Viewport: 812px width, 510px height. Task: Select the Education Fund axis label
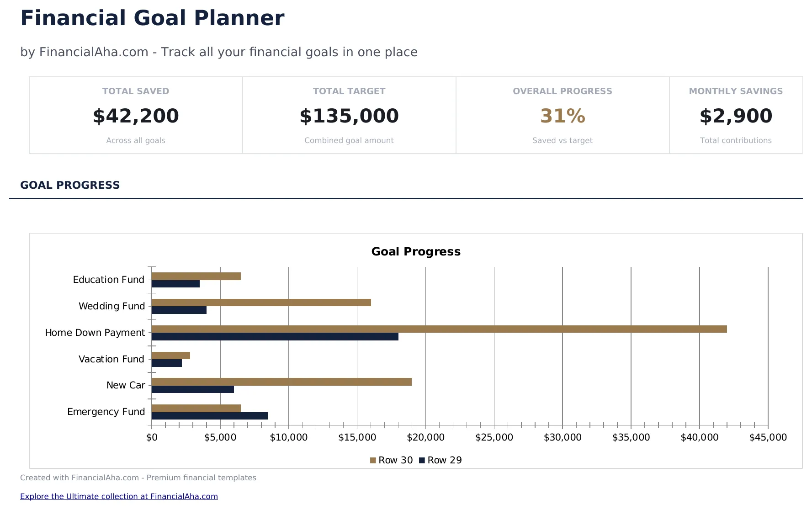click(108, 279)
